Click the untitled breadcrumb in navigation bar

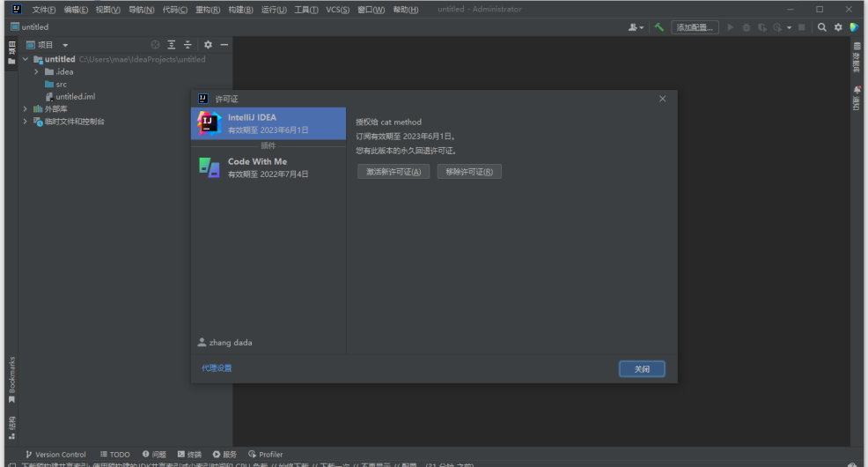coord(30,26)
